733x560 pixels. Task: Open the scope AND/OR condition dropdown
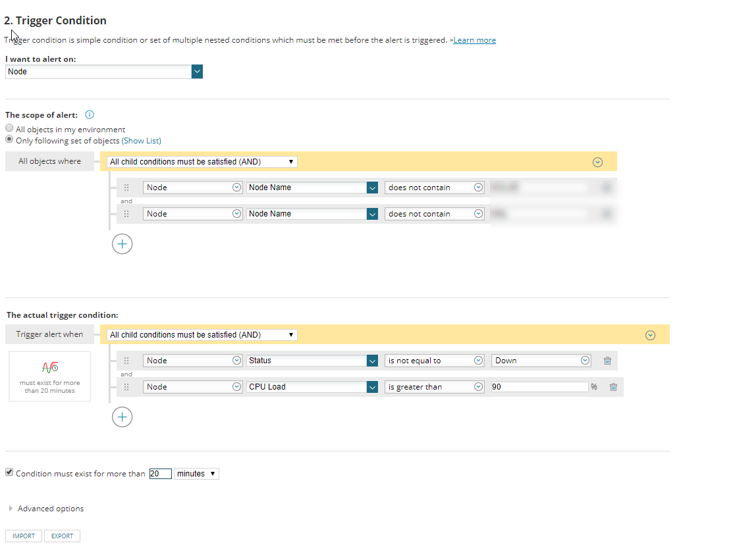click(202, 162)
